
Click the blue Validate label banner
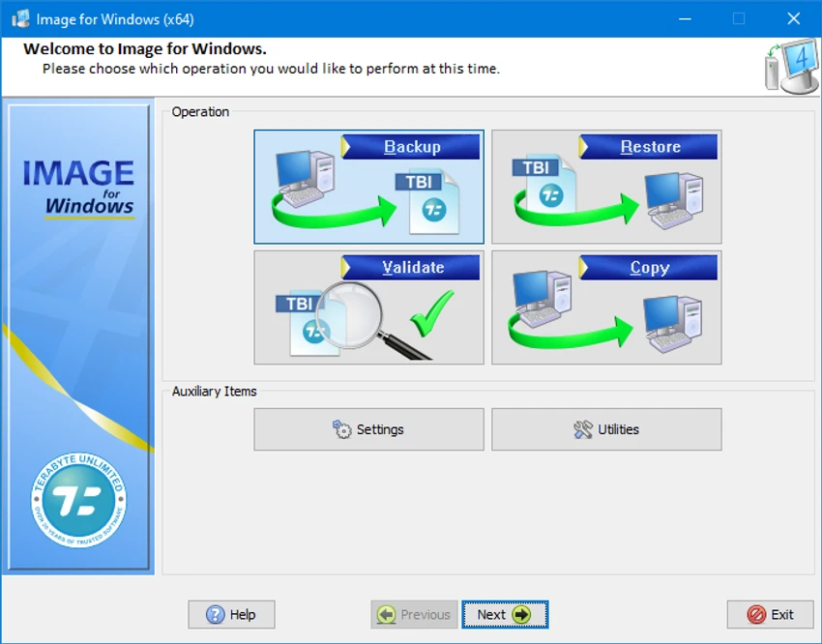(410, 267)
